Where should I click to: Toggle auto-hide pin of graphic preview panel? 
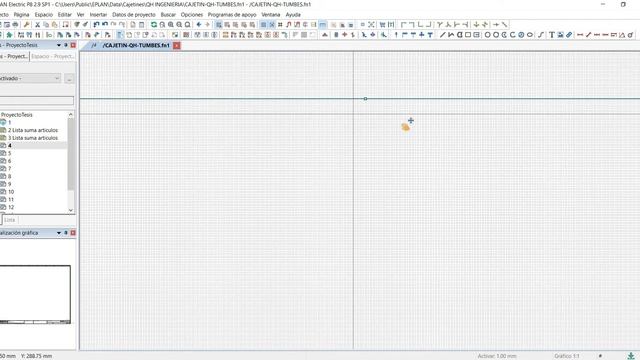pyautogui.click(x=66, y=233)
